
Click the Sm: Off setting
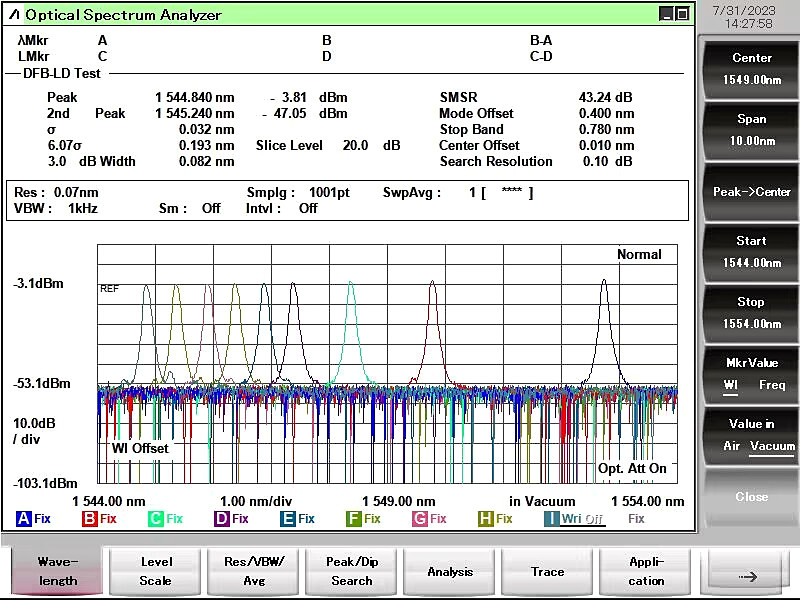pos(190,208)
